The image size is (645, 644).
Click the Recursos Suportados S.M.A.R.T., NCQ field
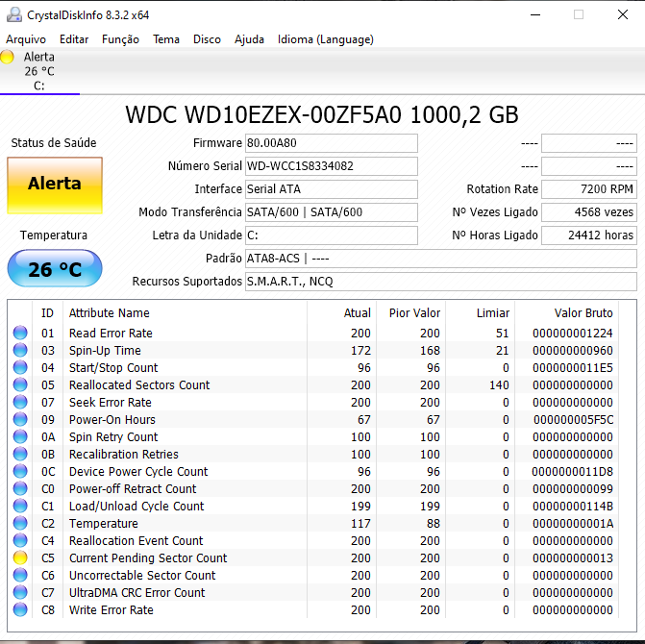(441, 282)
